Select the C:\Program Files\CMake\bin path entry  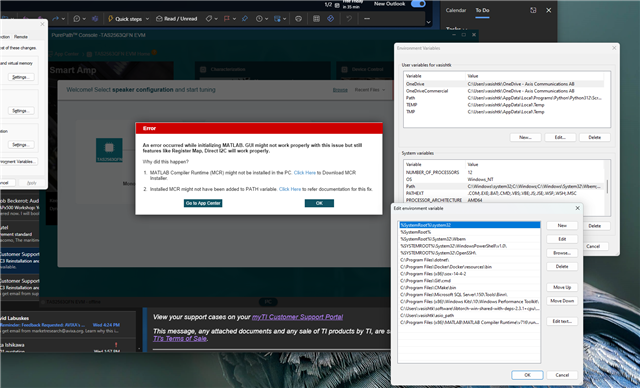[x=469, y=288]
